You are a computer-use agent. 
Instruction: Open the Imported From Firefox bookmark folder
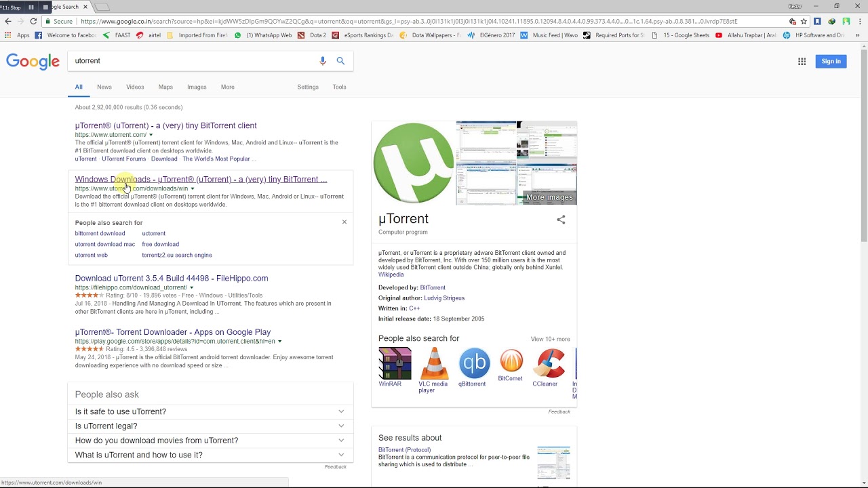point(197,35)
